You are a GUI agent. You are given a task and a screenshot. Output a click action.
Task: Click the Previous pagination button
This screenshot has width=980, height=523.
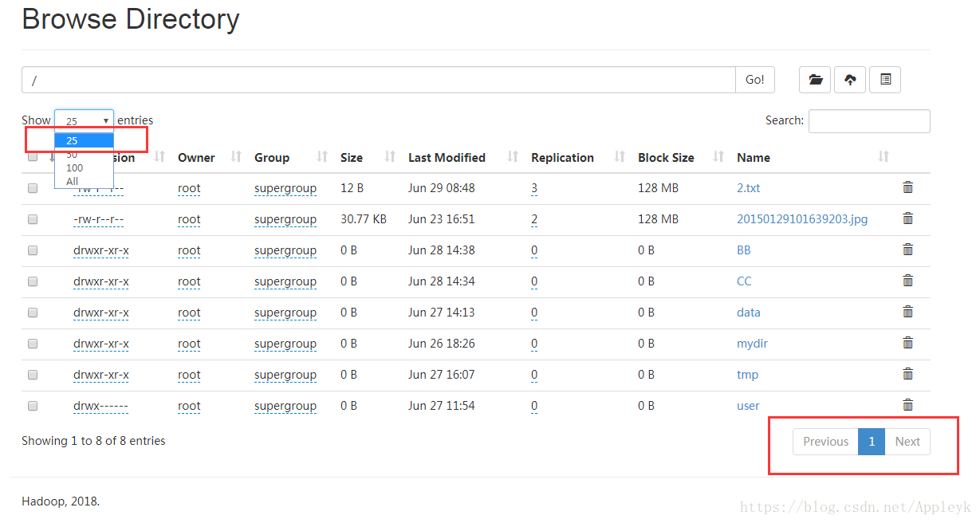coord(825,442)
